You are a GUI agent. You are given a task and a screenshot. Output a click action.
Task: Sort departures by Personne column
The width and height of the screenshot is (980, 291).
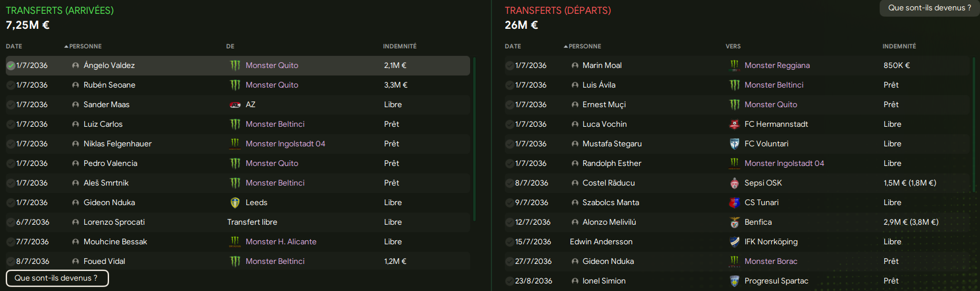tap(583, 46)
